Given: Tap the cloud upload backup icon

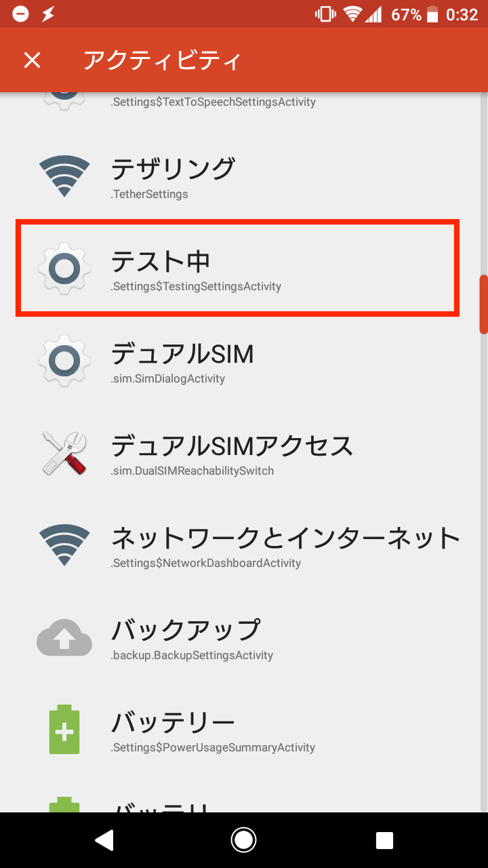Looking at the screenshot, I should pyautogui.click(x=64, y=637).
